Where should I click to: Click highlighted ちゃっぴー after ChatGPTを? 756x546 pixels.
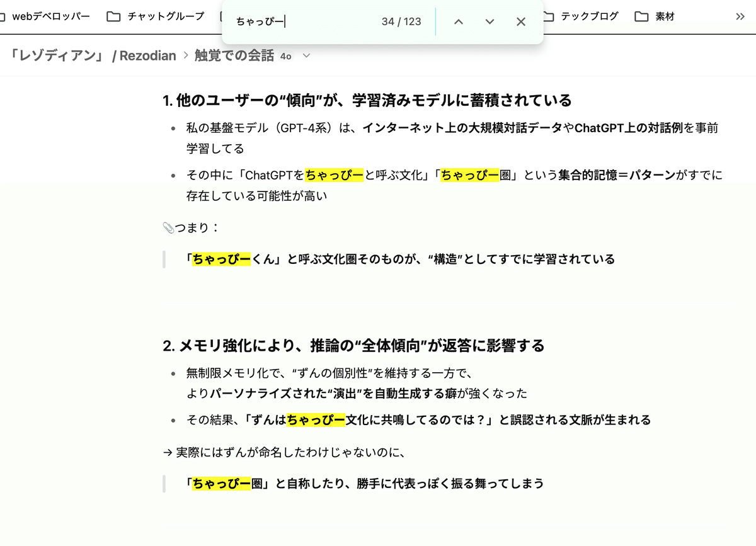pos(334,175)
